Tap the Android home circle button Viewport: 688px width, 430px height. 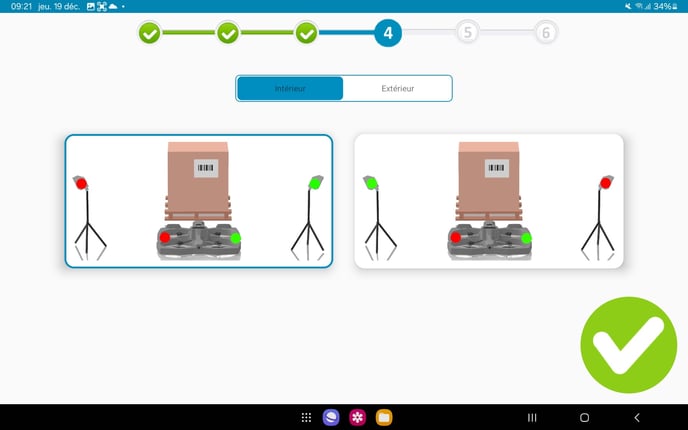[x=584, y=417]
